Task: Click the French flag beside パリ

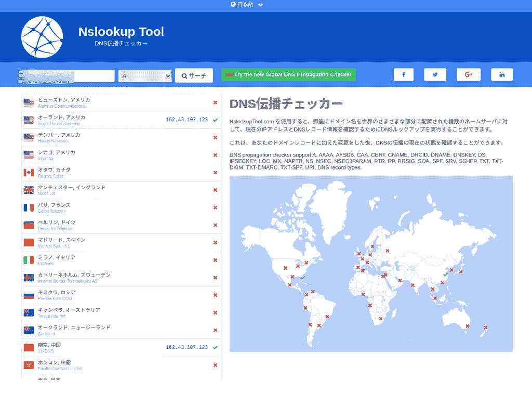Action: coord(29,208)
